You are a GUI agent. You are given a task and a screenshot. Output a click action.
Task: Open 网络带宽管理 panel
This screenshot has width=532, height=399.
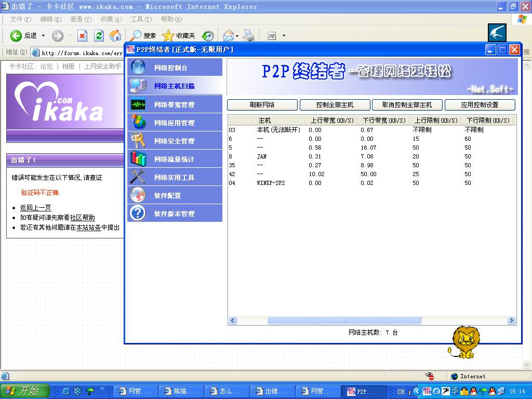tap(175, 104)
